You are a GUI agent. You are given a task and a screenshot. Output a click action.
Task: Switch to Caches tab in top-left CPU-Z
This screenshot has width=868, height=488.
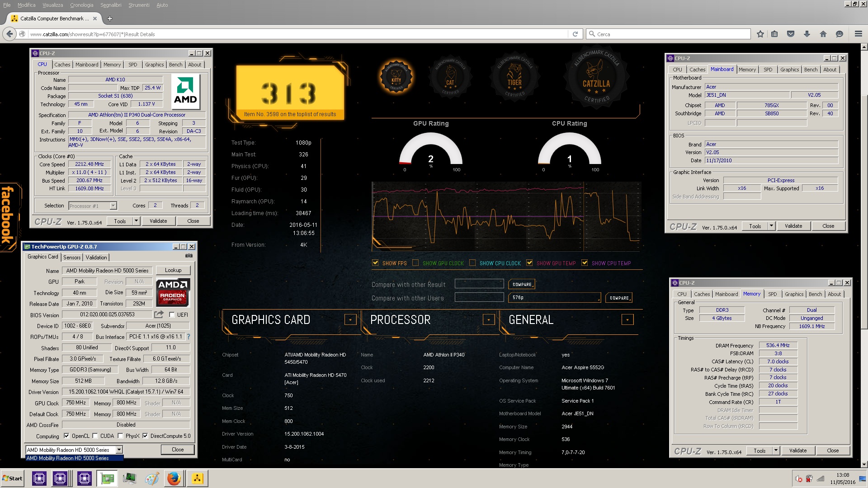[62, 65]
